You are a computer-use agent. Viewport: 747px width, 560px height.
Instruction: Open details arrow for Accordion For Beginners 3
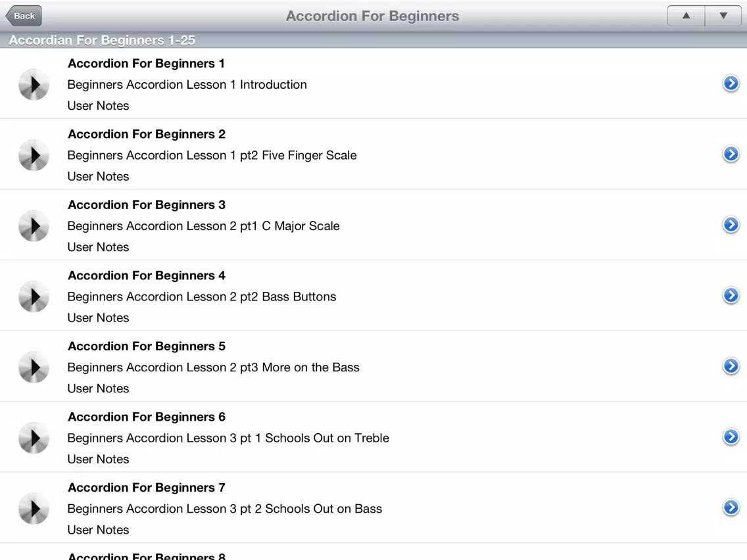click(x=731, y=225)
